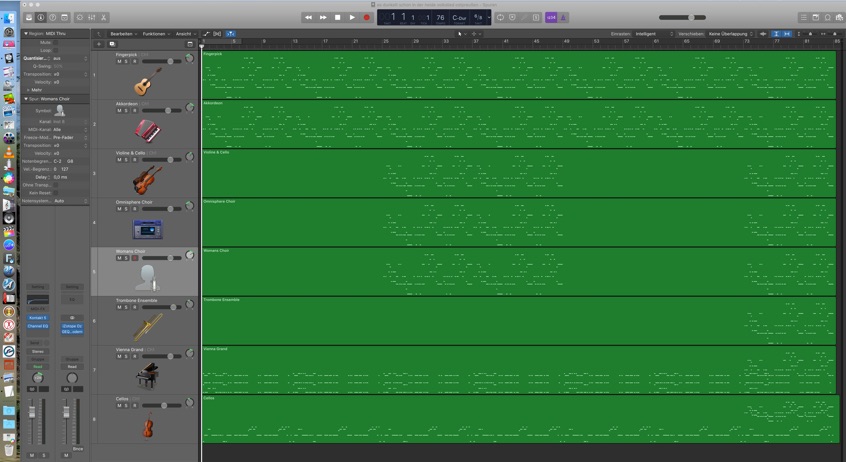
Task: Click the Channel EQ plug-in slot
Action: pos(38,326)
